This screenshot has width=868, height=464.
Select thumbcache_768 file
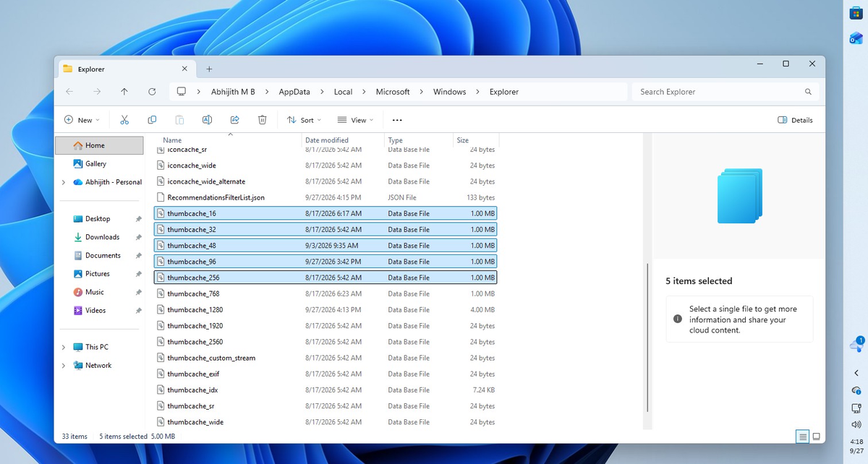[326, 293]
